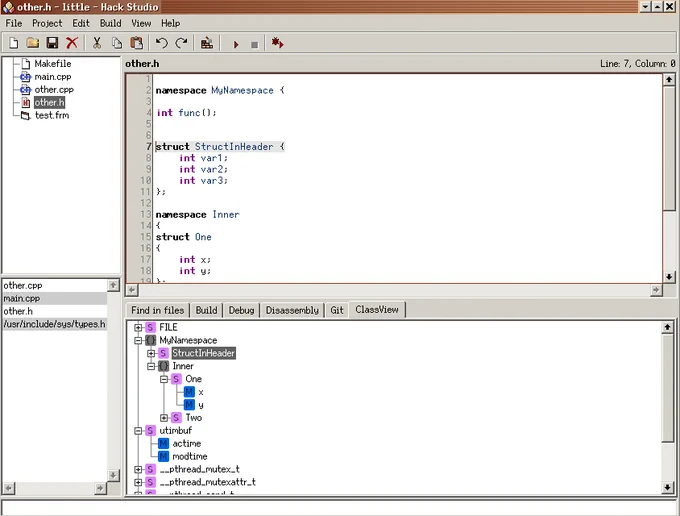Expand the __pthread_mutexattr_t node
The image size is (680, 516).
click(x=138, y=482)
